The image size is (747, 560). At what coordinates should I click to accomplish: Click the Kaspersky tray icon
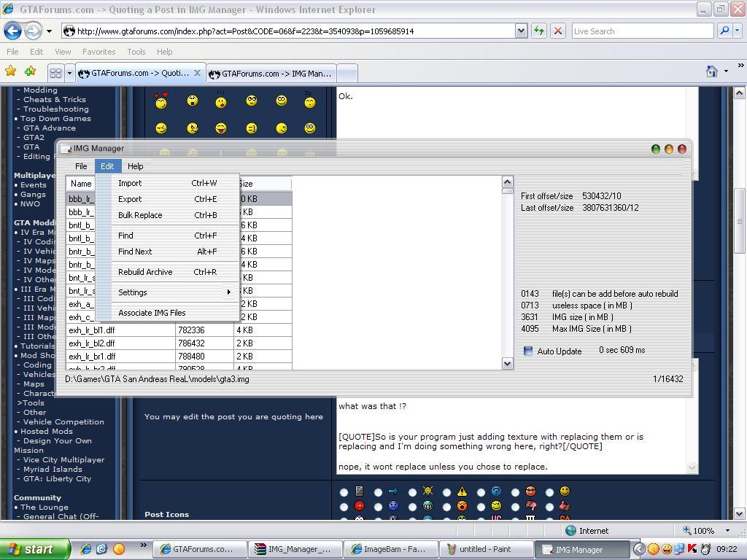693,549
